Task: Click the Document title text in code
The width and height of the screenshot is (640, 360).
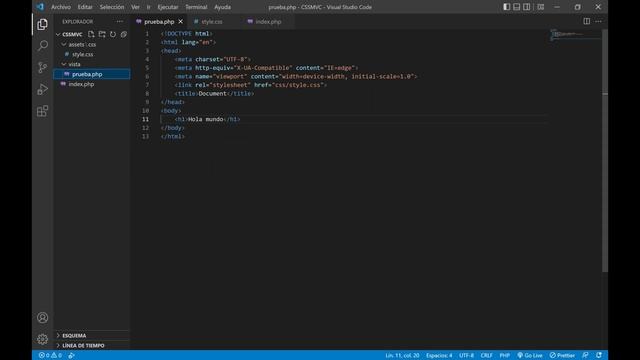Action: click(x=212, y=93)
